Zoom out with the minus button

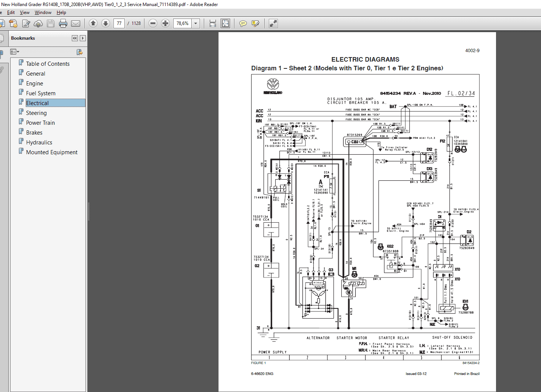pos(153,23)
